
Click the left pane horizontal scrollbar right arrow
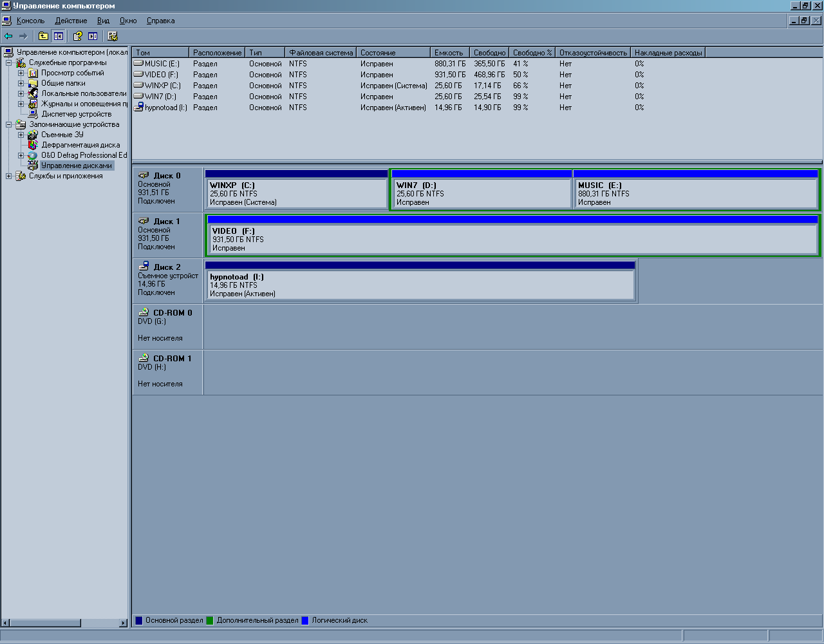point(124,623)
